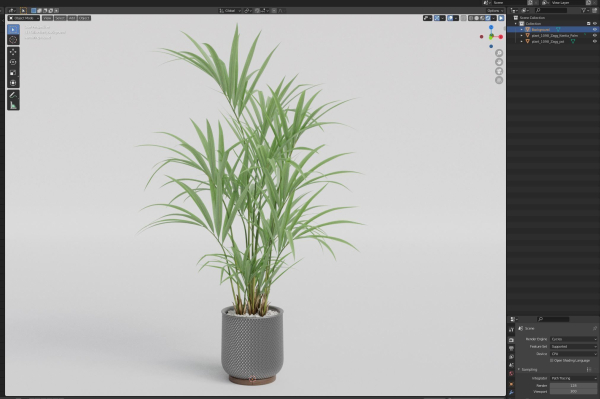This screenshot has height=399, width=600.
Task: Select the Scale tool
Action: click(x=13, y=72)
